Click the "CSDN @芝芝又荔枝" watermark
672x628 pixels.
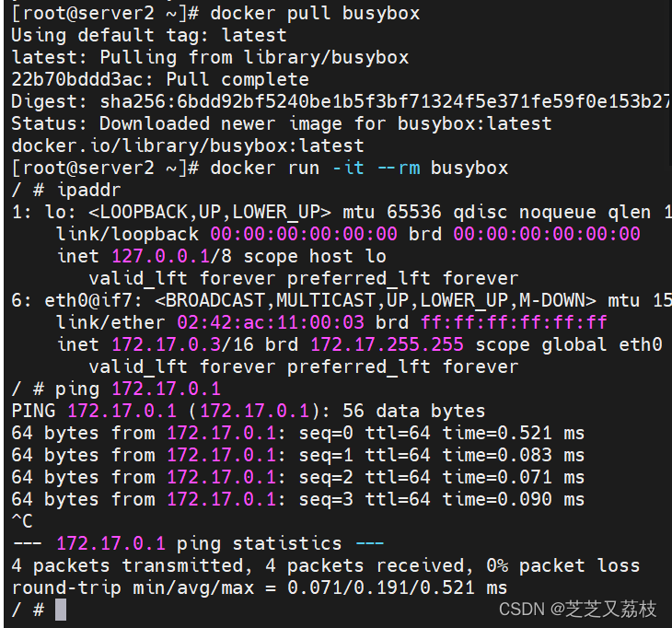[x=578, y=609]
